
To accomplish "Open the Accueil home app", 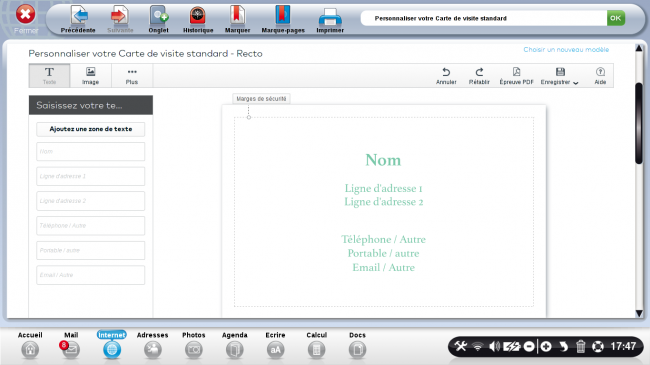I will [30, 345].
